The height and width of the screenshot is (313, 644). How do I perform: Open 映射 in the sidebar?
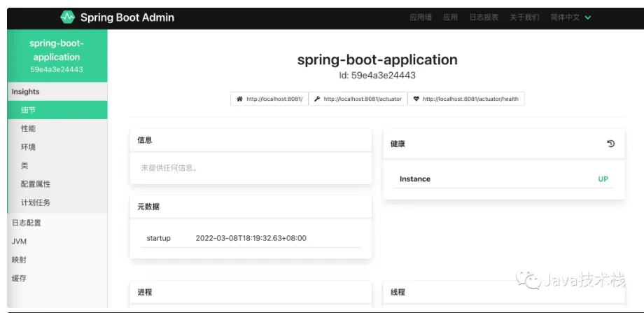(57, 260)
